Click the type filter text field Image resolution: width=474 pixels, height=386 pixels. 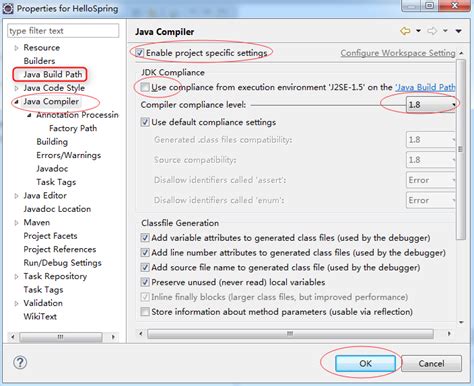(x=63, y=31)
